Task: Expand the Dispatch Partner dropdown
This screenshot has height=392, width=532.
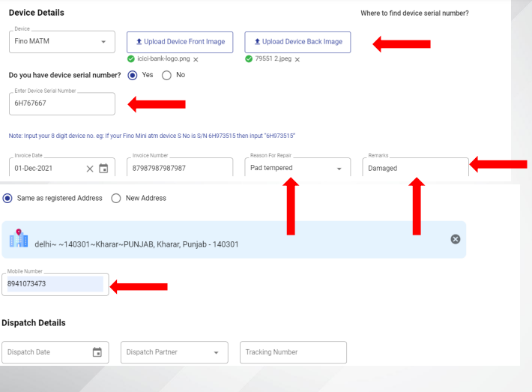Action: (x=175, y=352)
